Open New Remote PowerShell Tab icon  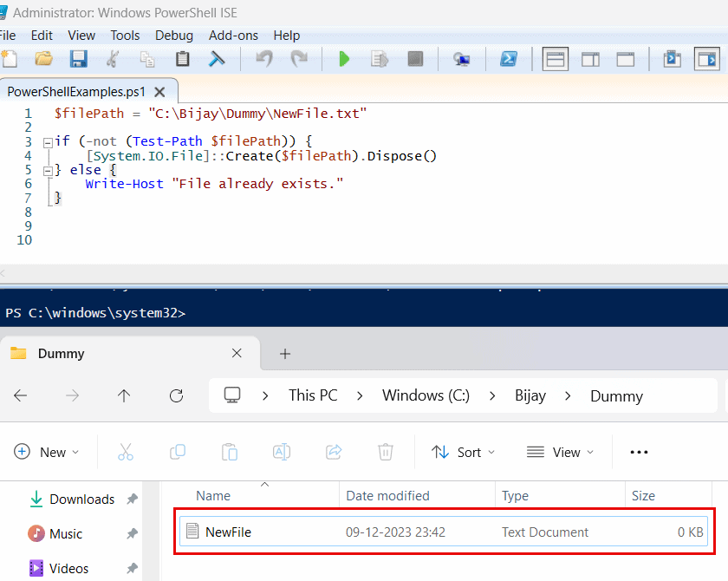click(x=461, y=60)
